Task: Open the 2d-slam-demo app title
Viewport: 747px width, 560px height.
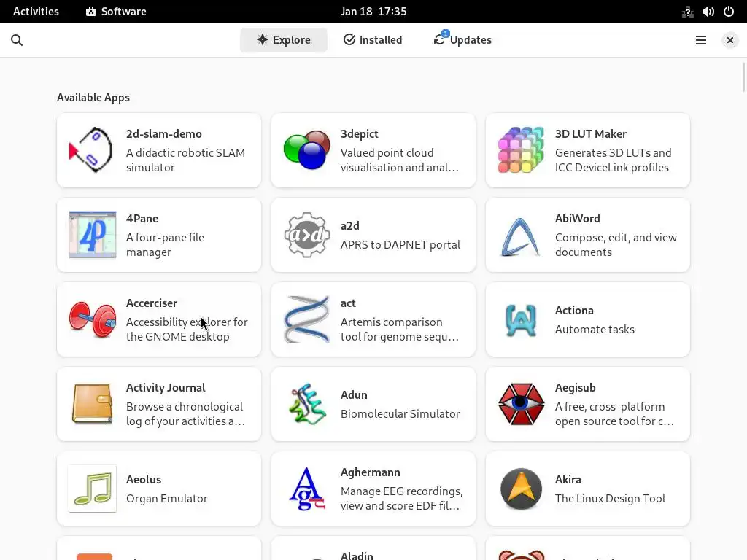Action: point(164,134)
